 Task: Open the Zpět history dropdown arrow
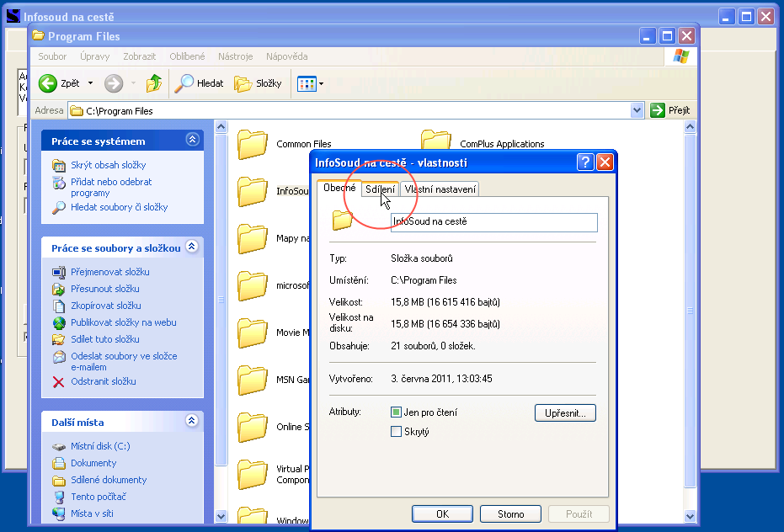90,83
